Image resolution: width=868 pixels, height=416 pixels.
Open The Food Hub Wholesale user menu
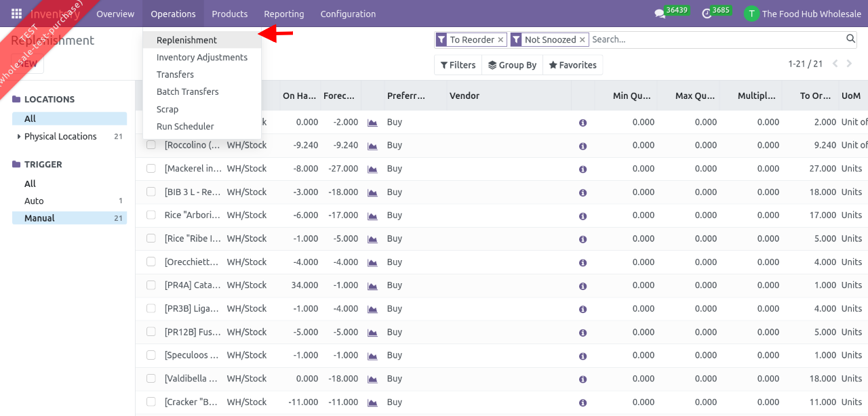[802, 14]
